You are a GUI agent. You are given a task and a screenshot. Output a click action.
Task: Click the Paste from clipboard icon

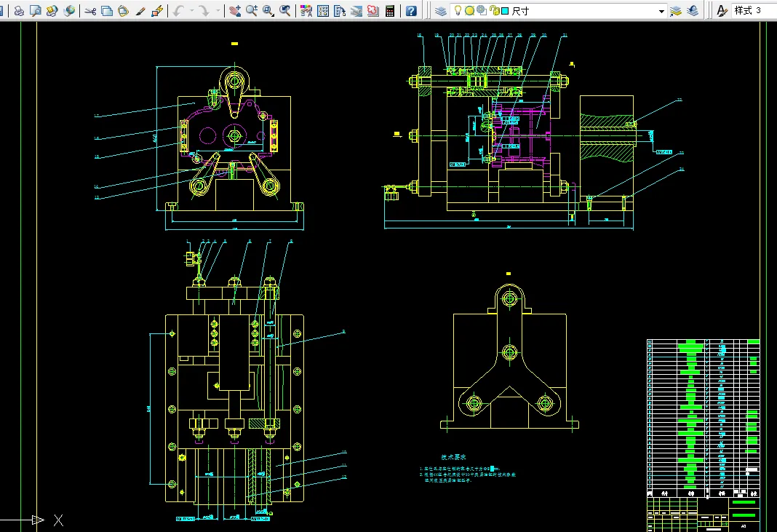click(124, 10)
